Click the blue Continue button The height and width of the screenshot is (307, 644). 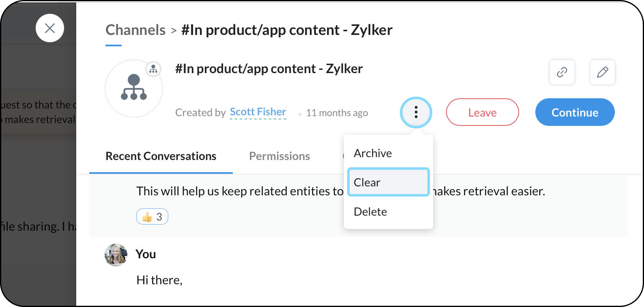(575, 112)
